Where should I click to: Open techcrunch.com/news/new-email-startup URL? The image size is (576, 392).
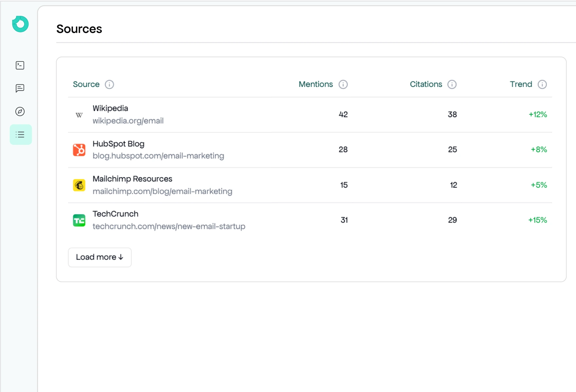click(x=169, y=226)
